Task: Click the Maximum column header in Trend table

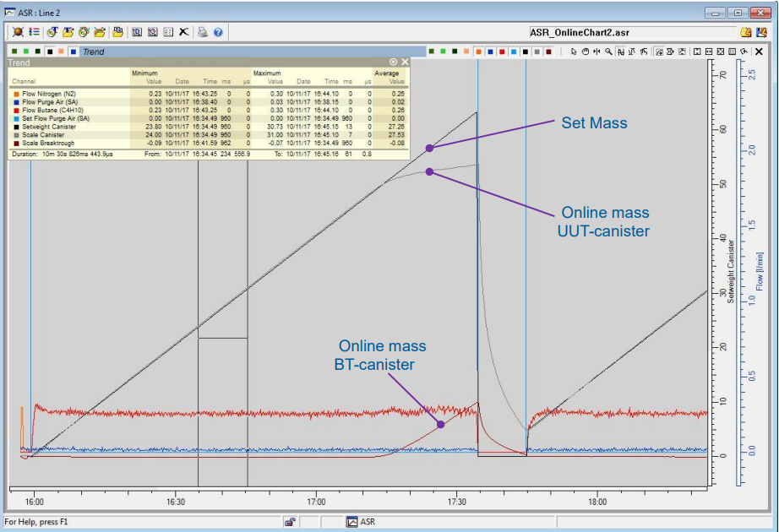Action: point(269,73)
